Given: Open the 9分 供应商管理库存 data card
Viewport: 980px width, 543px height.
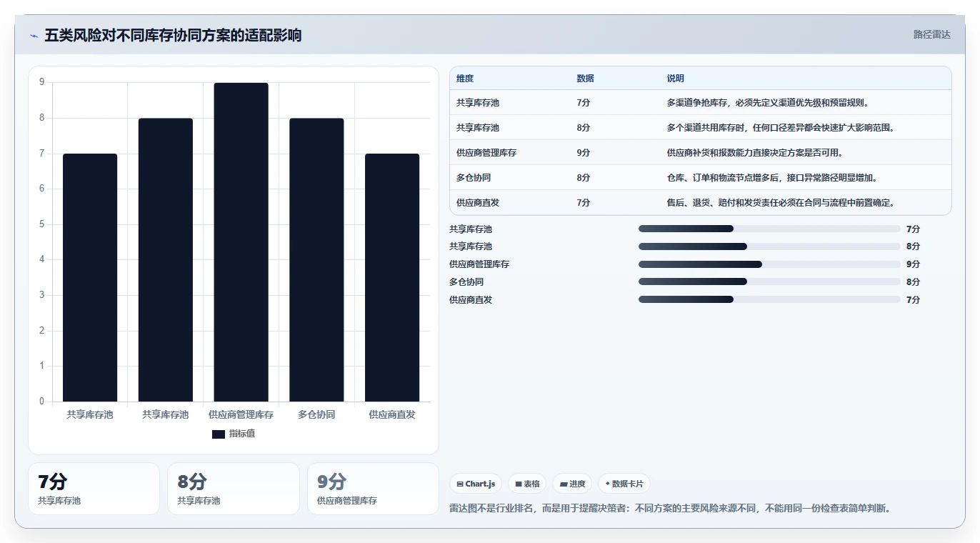Looking at the screenshot, I should pos(373,489).
